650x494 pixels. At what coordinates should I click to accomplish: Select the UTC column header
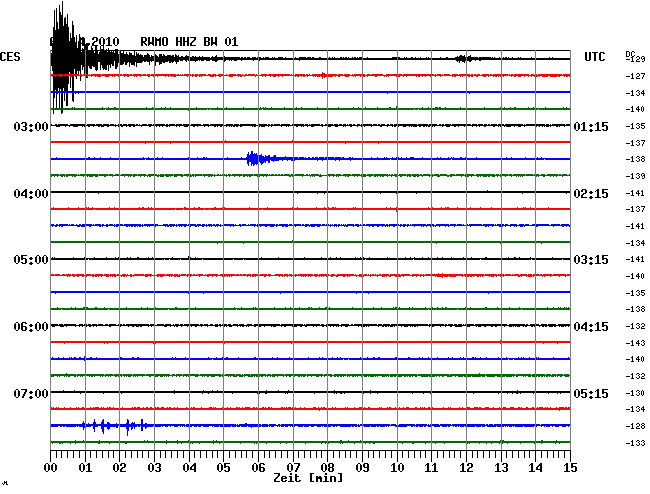tap(594, 57)
